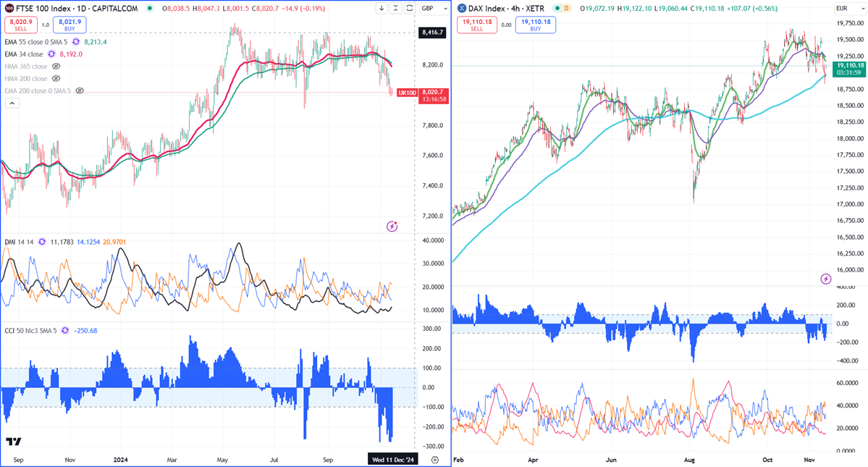
Task: Click the down-arrow button in FTSE chart header
Action: (382, 8)
